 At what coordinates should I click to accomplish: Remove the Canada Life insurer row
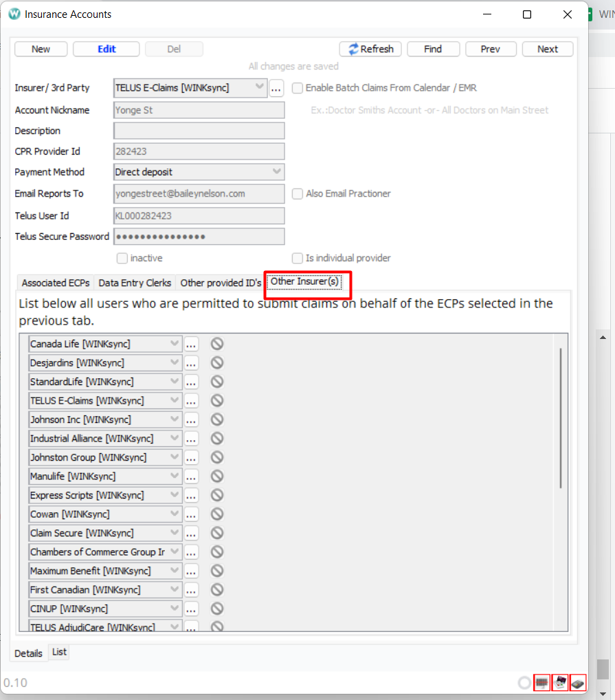[217, 344]
